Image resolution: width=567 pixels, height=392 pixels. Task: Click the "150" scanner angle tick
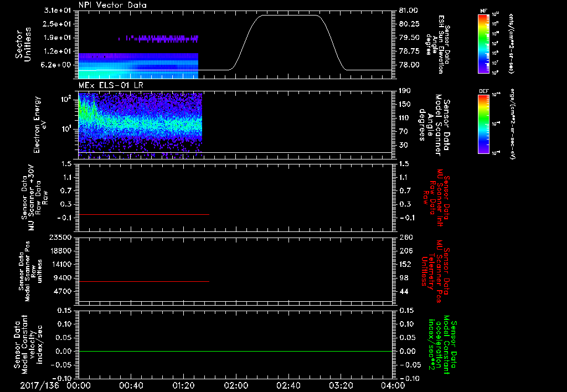click(405, 104)
